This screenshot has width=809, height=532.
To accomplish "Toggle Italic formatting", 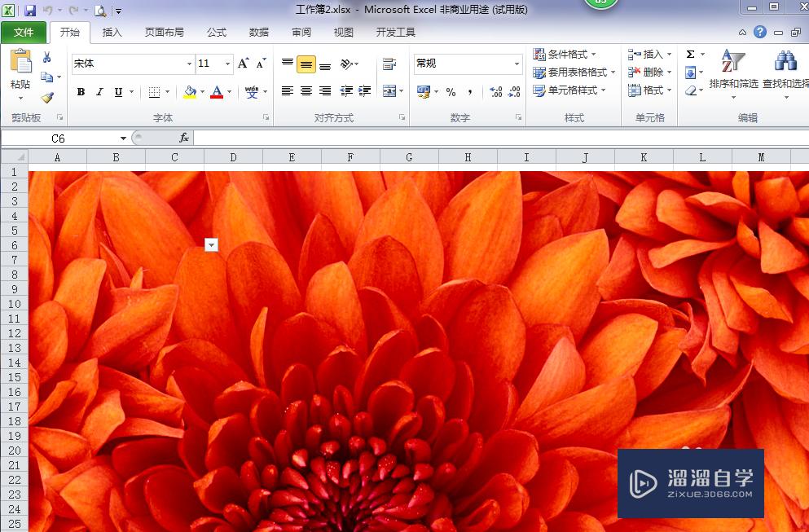I will point(99,92).
